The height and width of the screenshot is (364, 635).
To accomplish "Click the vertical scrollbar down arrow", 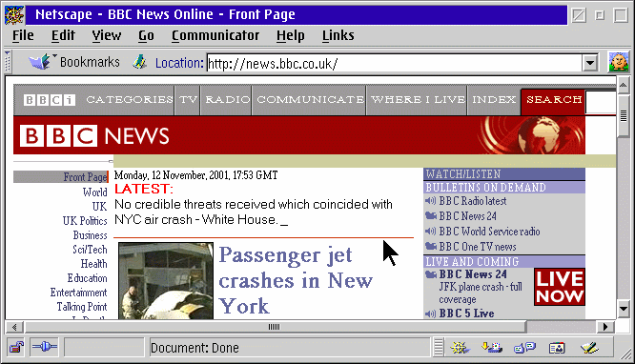I will click(x=624, y=310).
